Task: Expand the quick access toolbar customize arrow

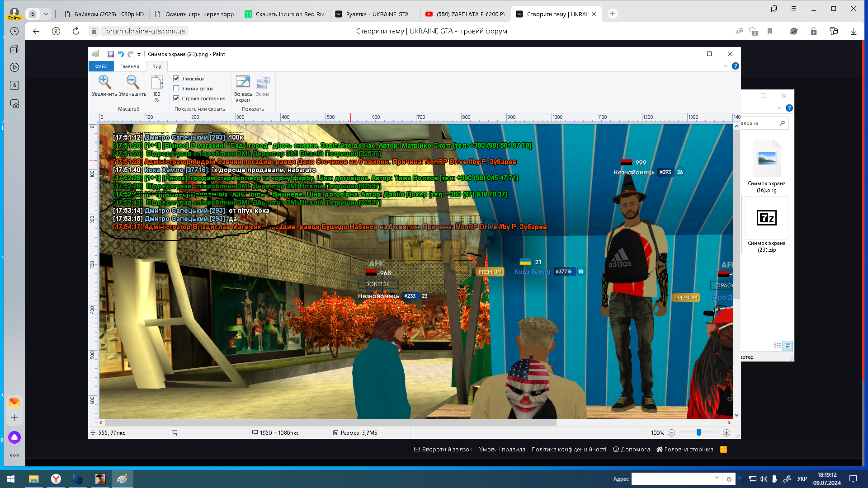Action: click(x=139, y=55)
